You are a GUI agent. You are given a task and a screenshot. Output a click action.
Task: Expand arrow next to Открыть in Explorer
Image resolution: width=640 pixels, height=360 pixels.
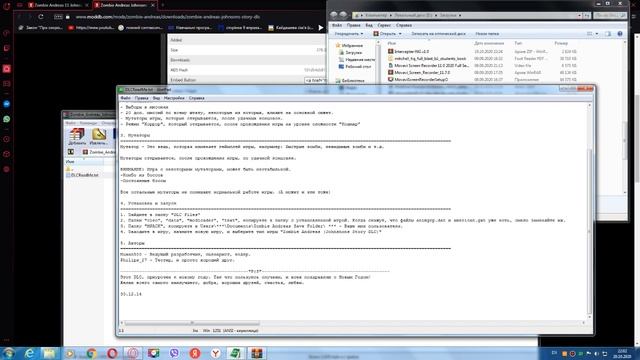click(x=400, y=34)
